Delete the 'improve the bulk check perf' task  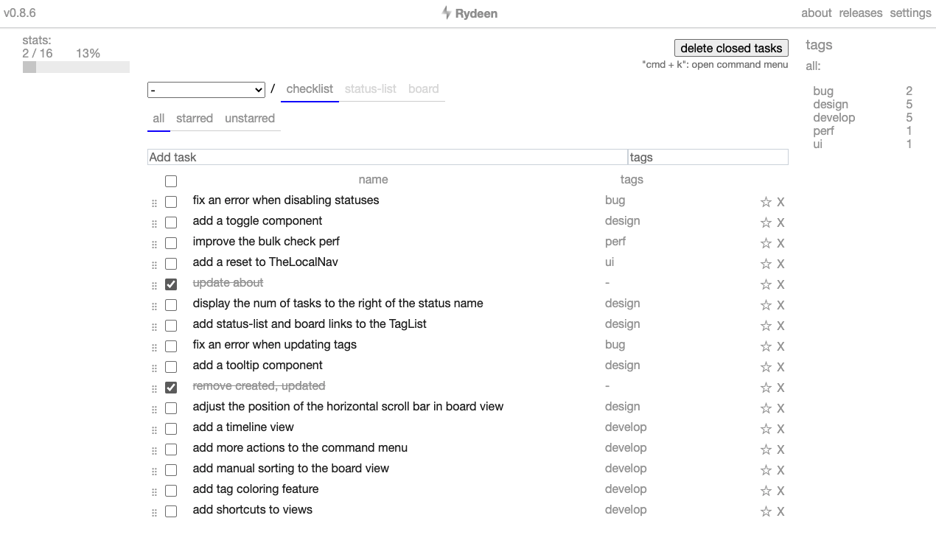(x=780, y=243)
